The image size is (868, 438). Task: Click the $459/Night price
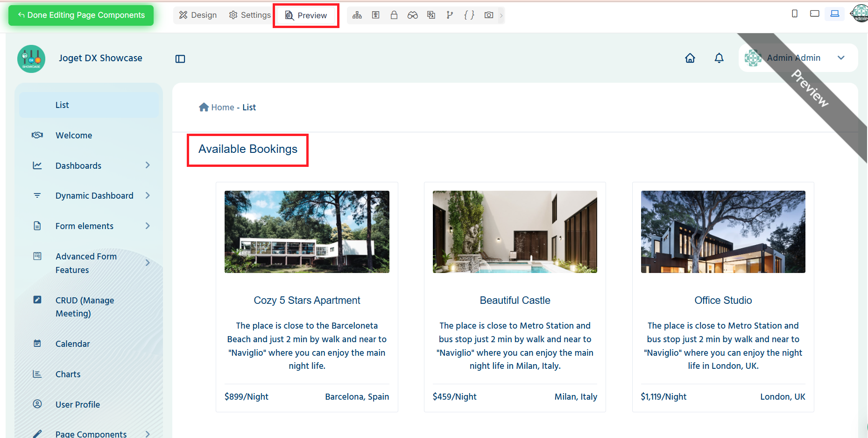(455, 396)
